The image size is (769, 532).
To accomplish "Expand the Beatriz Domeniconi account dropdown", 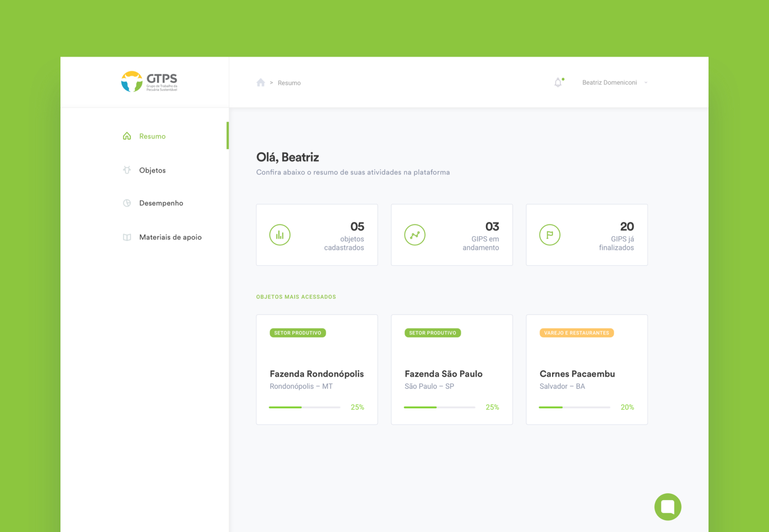I will click(615, 82).
